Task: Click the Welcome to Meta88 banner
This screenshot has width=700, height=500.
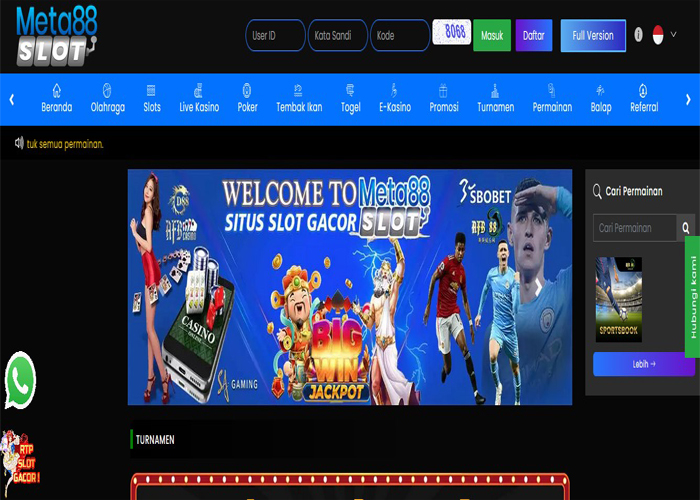Action: pyautogui.click(x=350, y=287)
